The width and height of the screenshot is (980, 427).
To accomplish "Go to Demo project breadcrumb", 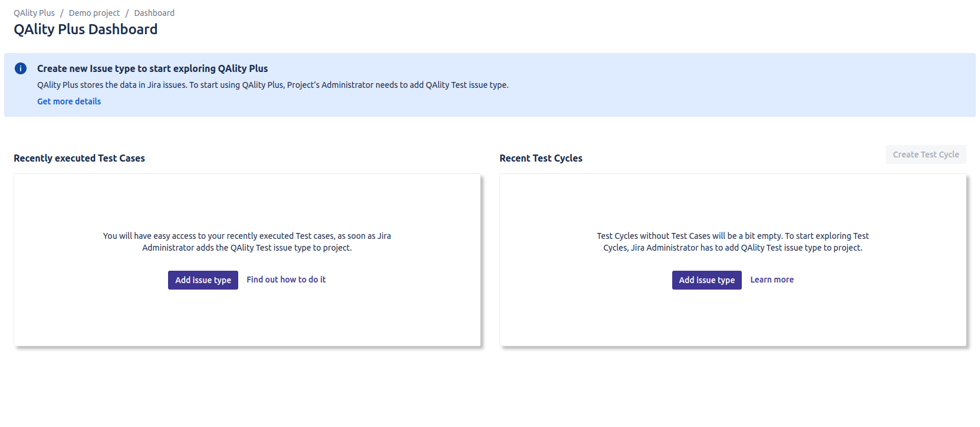I will tap(94, 13).
